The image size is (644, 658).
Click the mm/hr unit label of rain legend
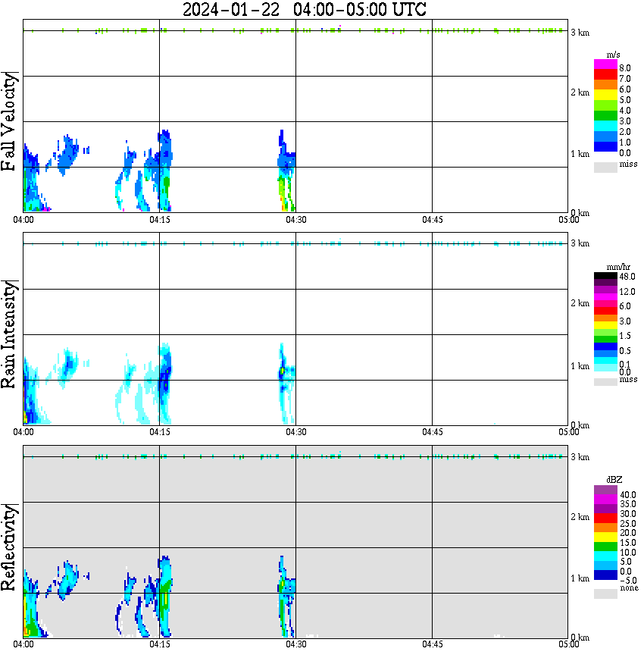click(618, 267)
